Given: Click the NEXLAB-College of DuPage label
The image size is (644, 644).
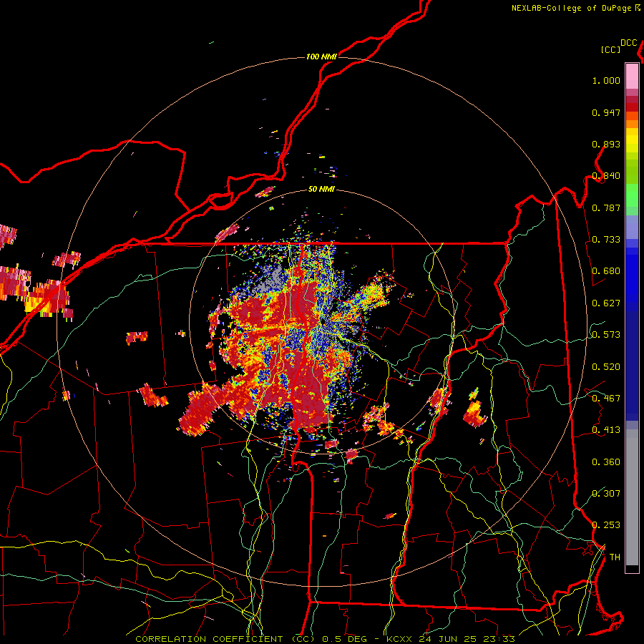Looking at the screenshot, I should (x=572, y=8).
